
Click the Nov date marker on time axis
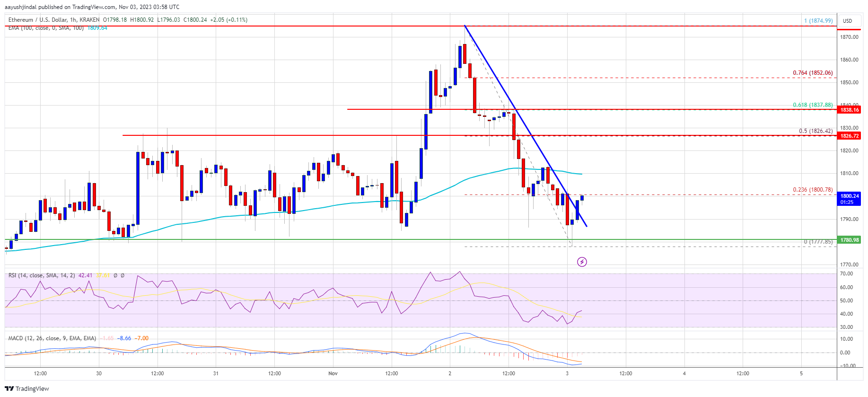[x=333, y=373]
